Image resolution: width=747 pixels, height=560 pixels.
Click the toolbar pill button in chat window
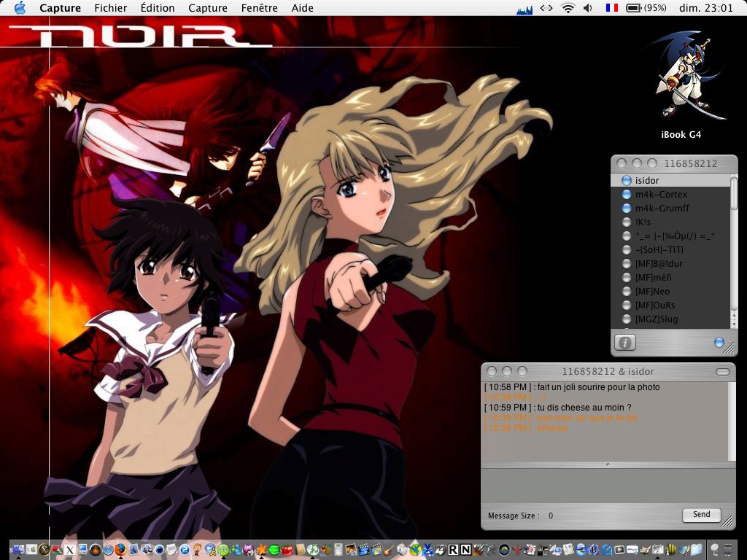coord(723,371)
